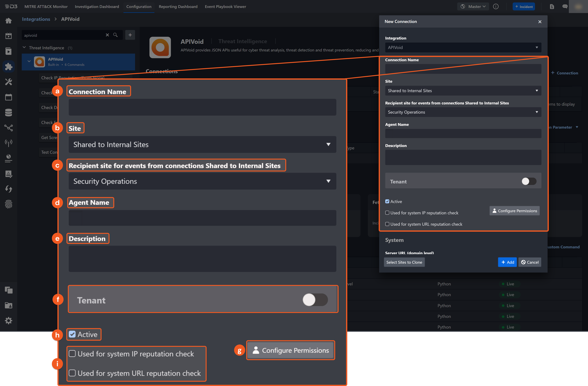Click the wrench and screwdriver tools icon
Screen dimensions: 588x386
coord(8,82)
